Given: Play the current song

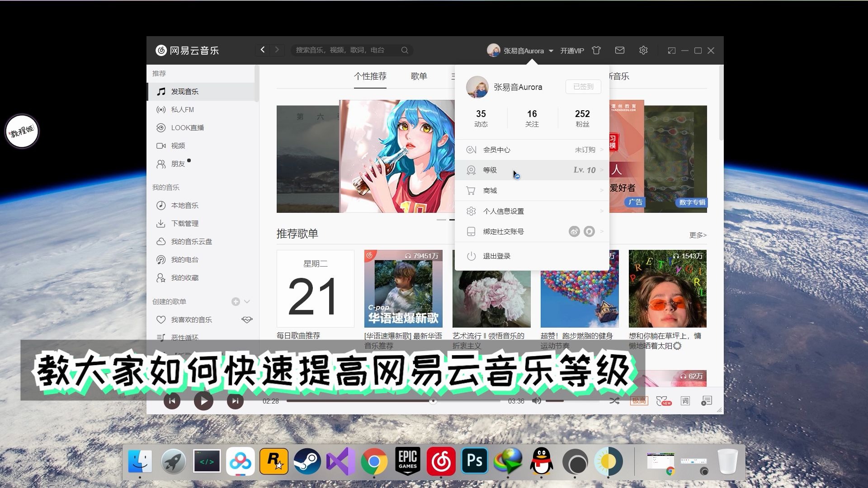Looking at the screenshot, I should [203, 401].
